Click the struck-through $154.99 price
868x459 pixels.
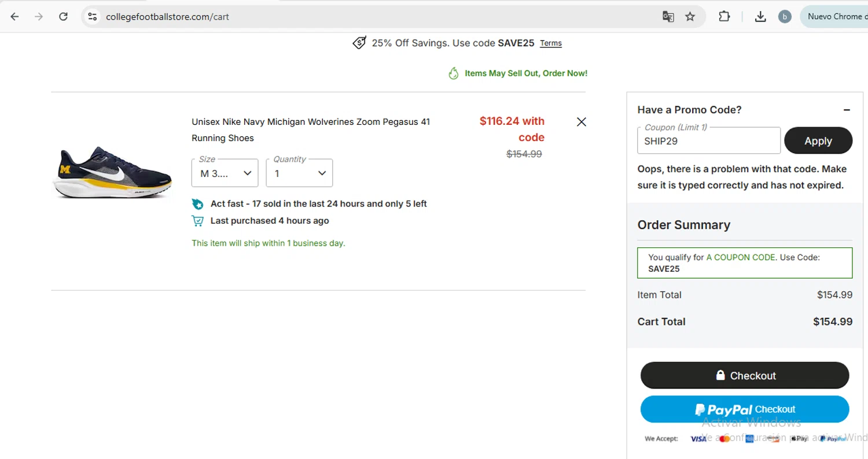pyautogui.click(x=524, y=154)
